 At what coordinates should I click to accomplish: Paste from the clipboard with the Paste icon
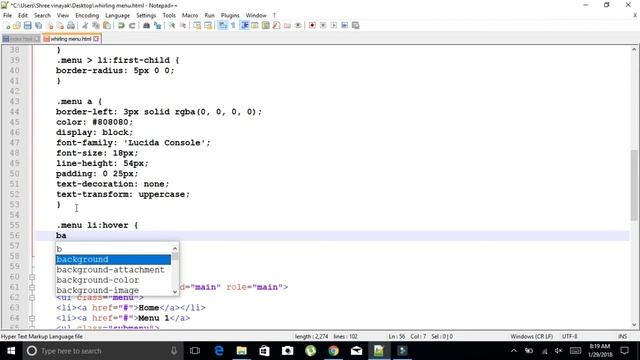click(107, 25)
